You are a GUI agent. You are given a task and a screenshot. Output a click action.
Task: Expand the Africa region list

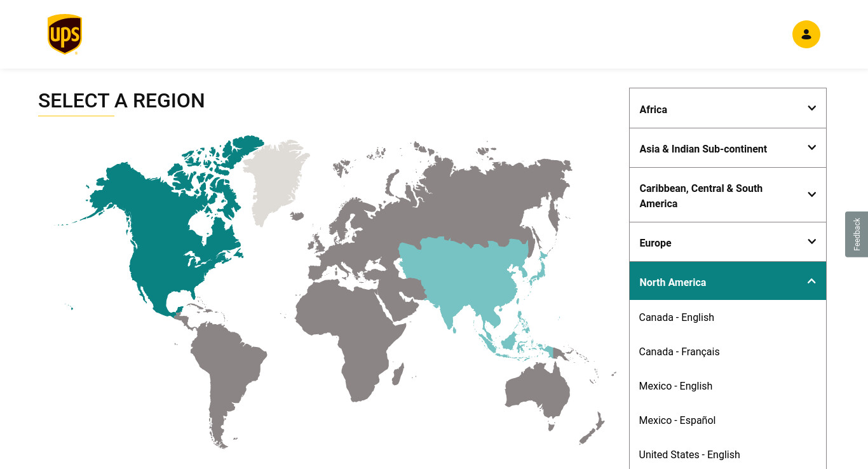pos(728,109)
